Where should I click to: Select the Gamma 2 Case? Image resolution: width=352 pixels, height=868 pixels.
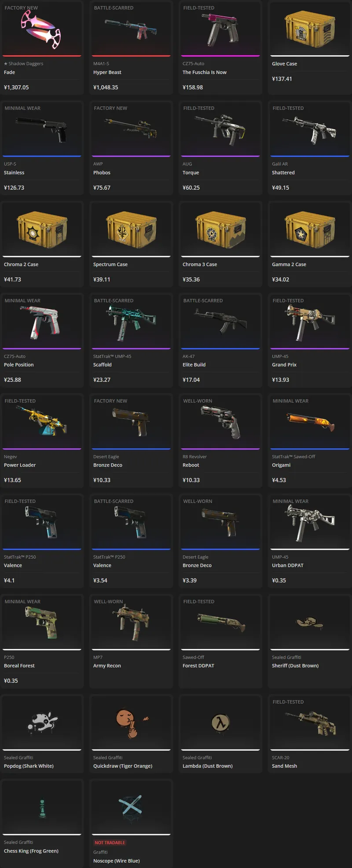click(310, 244)
